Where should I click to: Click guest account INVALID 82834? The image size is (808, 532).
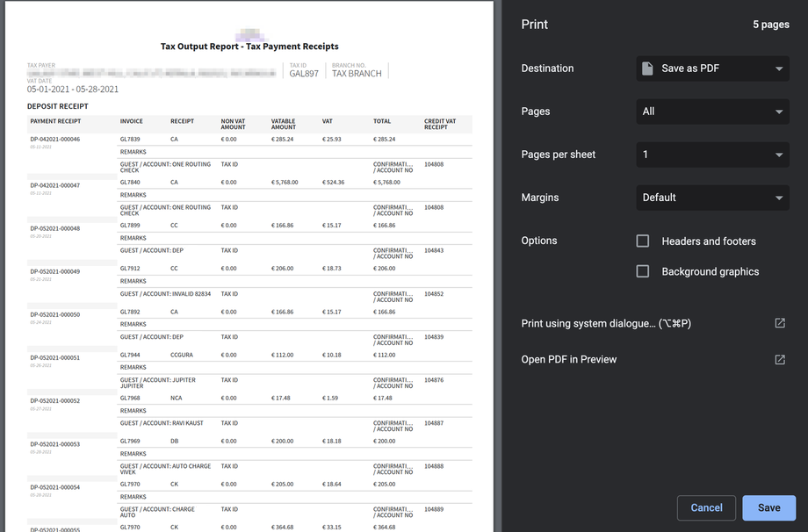[x=191, y=294]
